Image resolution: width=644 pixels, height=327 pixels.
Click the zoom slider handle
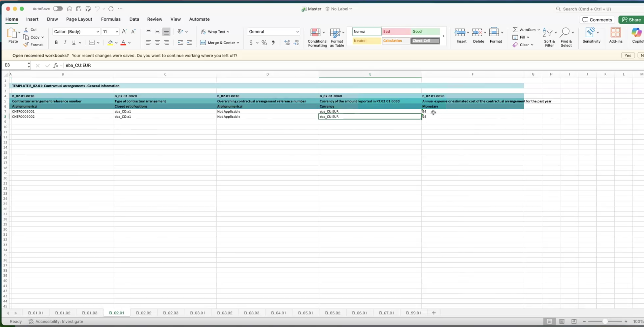pyautogui.click(x=605, y=321)
